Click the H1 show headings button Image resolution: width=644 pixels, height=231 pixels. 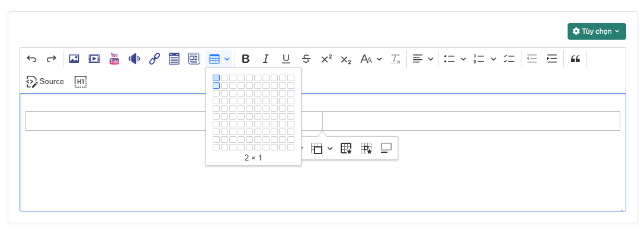[81, 82]
